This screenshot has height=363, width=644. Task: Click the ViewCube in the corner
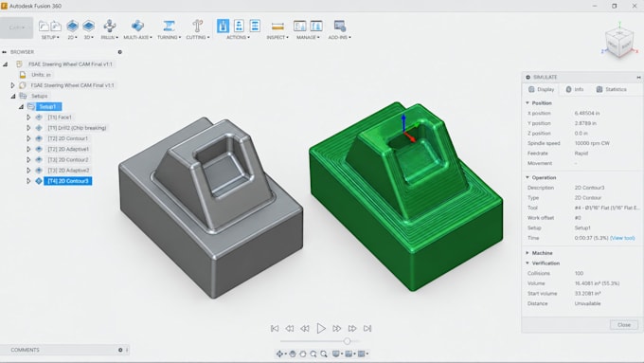click(x=619, y=44)
